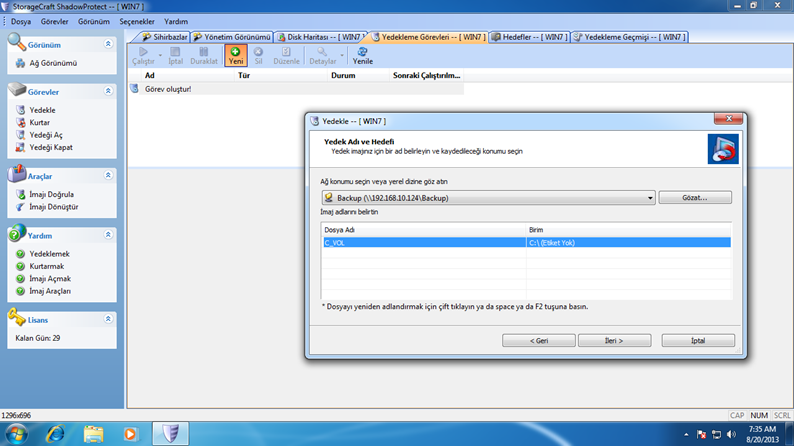This screenshot has width=794, height=446.
Task: Click the ShadowProtect taskbar button
Action: click(x=171, y=434)
